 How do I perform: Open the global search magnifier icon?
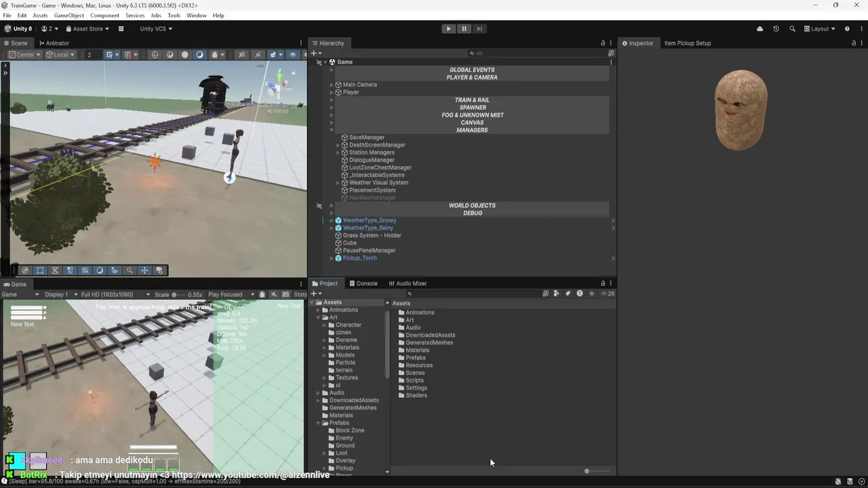tap(792, 28)
